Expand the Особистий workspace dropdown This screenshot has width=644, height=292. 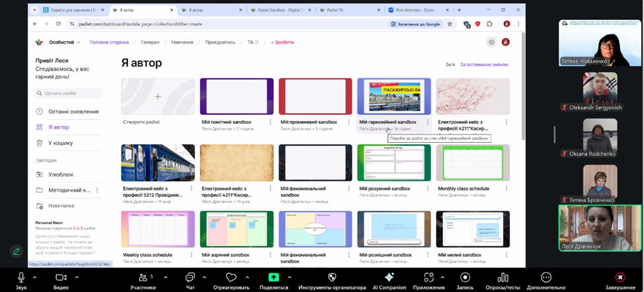(x=64, y=42)
